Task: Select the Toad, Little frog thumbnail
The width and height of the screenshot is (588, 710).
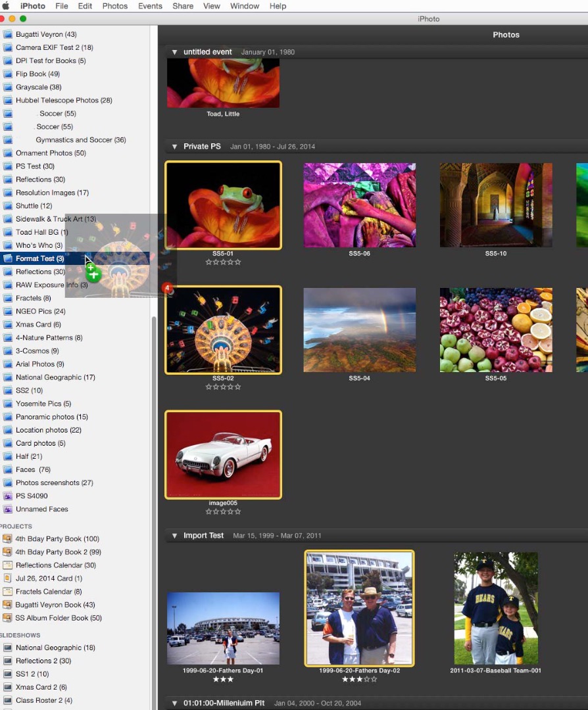Action: 224,83
